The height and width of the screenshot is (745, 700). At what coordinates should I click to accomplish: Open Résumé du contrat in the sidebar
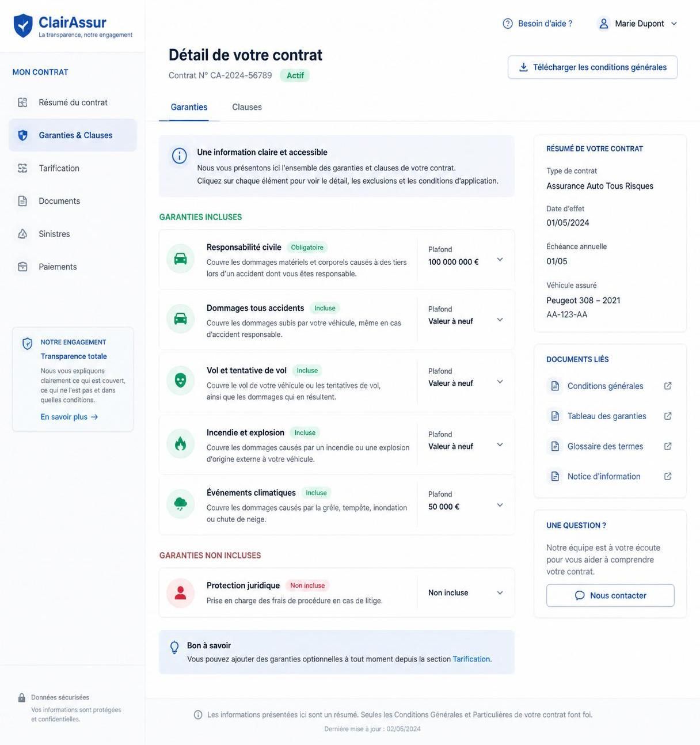pyautogui.click(x=73, y=102)
